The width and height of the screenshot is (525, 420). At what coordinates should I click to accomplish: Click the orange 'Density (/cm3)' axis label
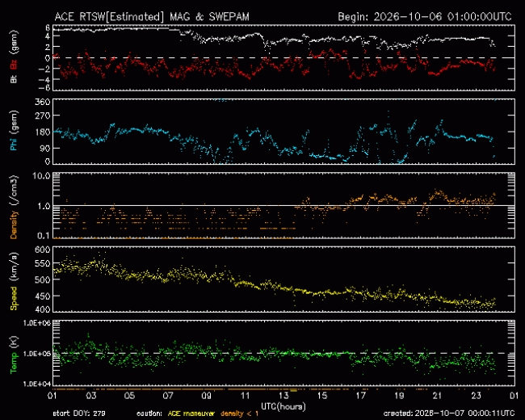click(x=14, y=207)
